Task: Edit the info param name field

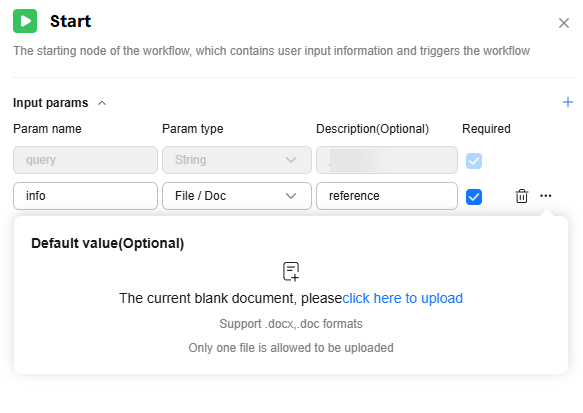Action: 85,196
